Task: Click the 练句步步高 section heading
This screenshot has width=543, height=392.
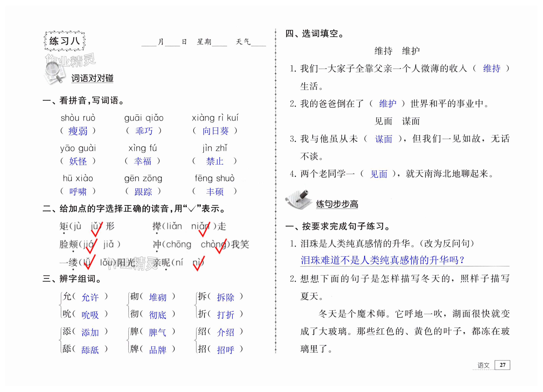Action: pyautogui.click(x=337, y=204)
